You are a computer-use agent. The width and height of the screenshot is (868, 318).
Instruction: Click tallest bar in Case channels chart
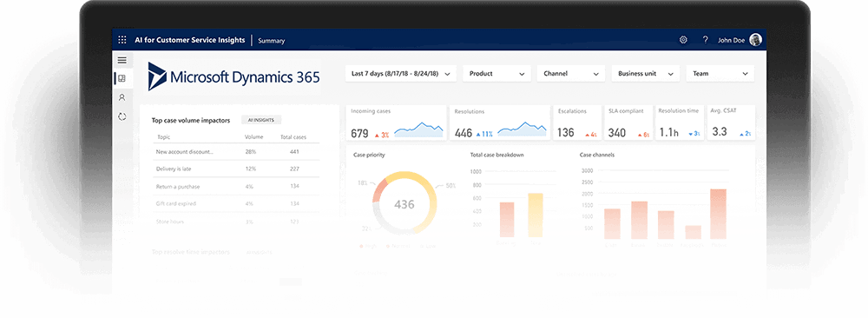[718, 214]
